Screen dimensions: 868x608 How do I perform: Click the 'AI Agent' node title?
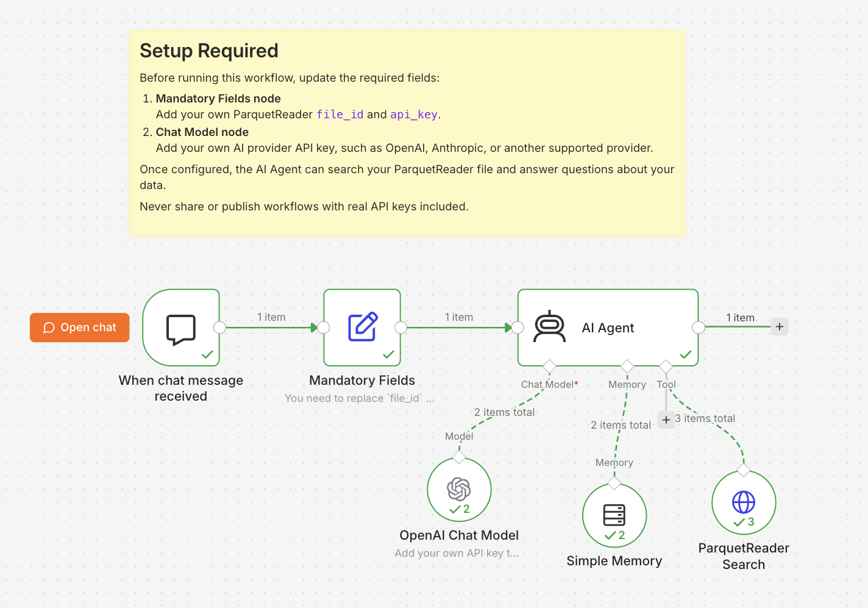click(608, 328)
